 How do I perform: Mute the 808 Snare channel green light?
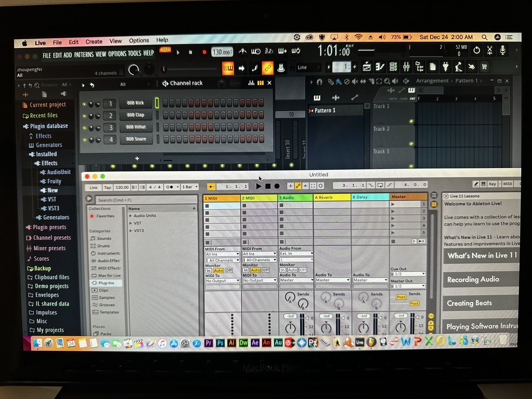[x=85, y=140]
